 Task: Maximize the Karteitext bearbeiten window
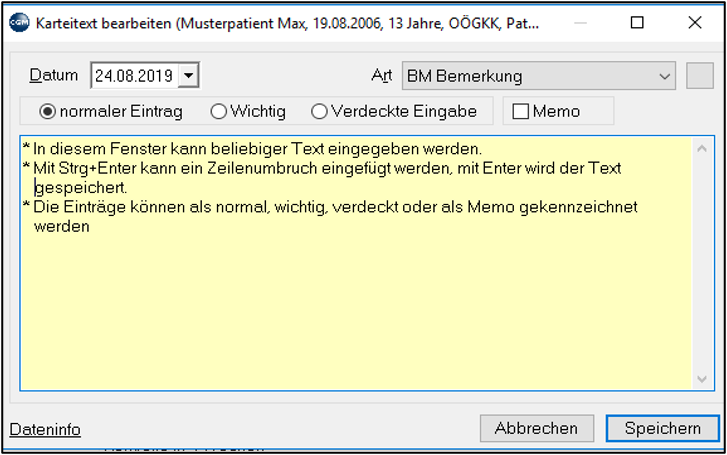(x=637, y=22)
